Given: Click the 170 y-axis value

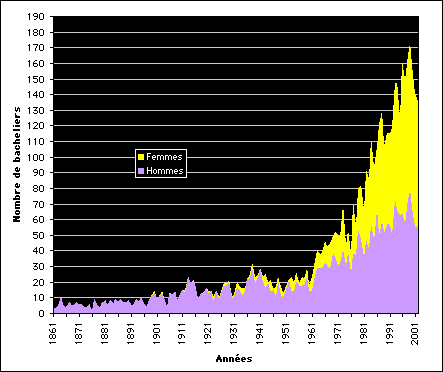Looking at the screenshot, I should 36,48.
